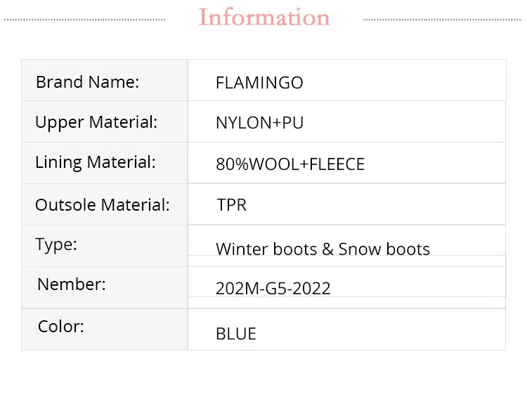Click the TPR outsole value
Screen dimensions: 527x420
pyautogui.click(x=232, y=205)
